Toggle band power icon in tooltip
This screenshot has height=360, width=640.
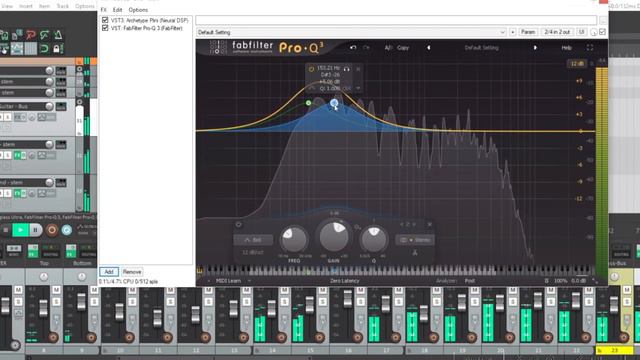pos(311,69)
